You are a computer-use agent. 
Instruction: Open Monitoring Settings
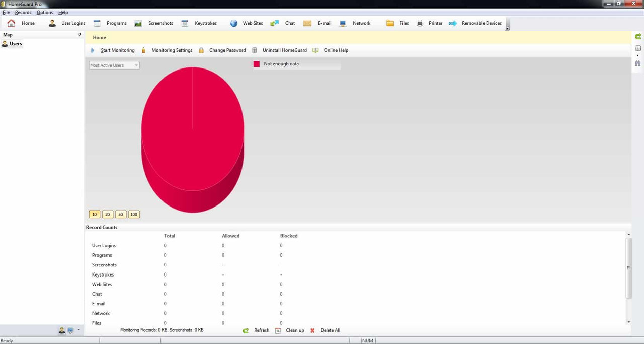tap(172, 50)
